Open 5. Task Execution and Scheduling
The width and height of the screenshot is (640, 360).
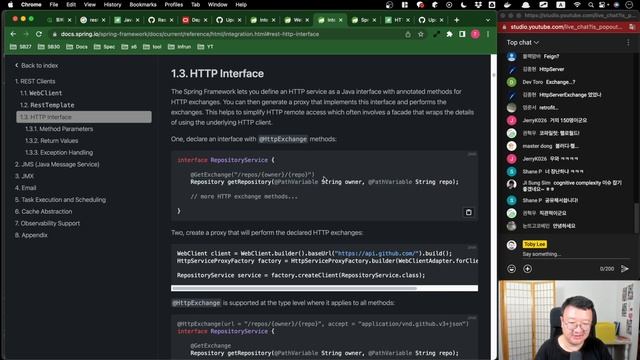pos(60,200)
